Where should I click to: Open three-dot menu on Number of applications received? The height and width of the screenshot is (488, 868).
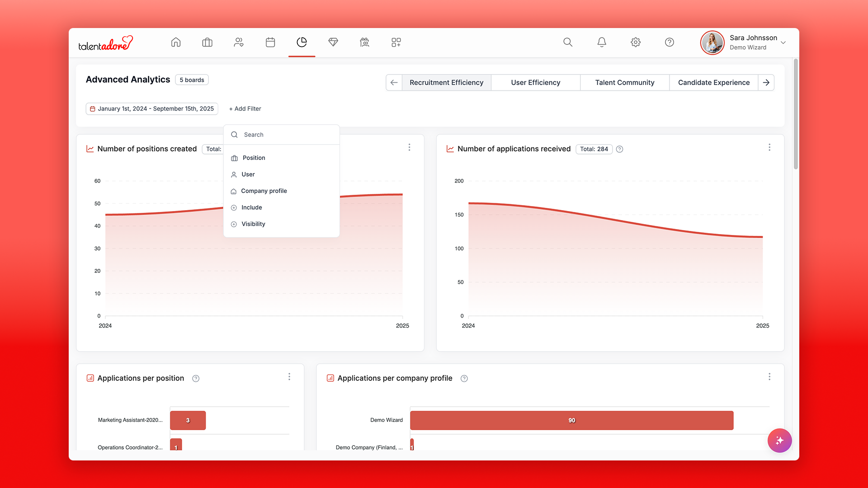pos(769,147)
